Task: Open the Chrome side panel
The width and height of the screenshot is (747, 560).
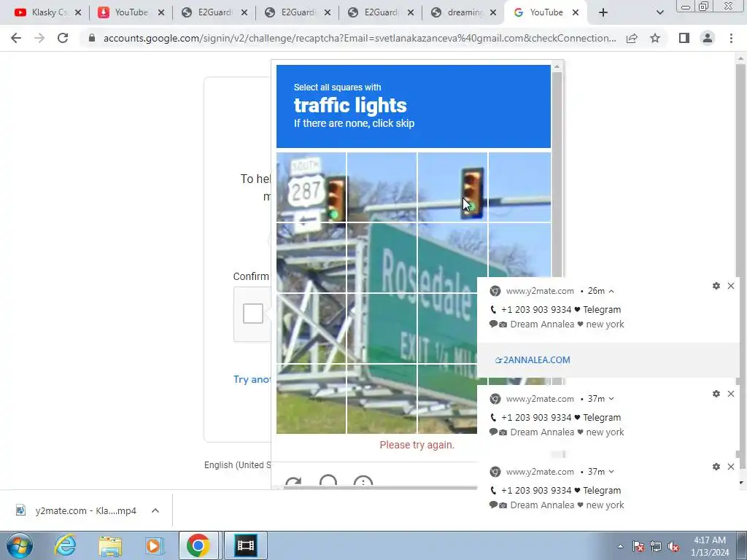Action: (x=684, y=38)
